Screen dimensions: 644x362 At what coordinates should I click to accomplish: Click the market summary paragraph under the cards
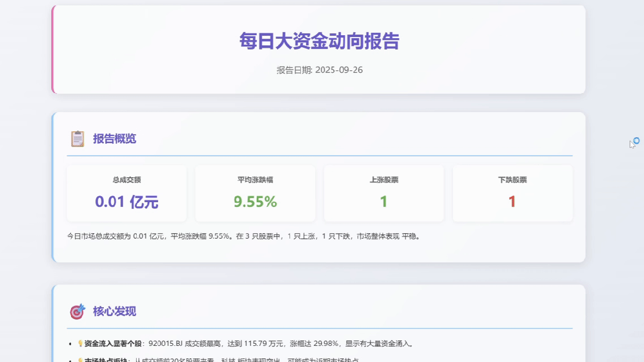point(244,236)
